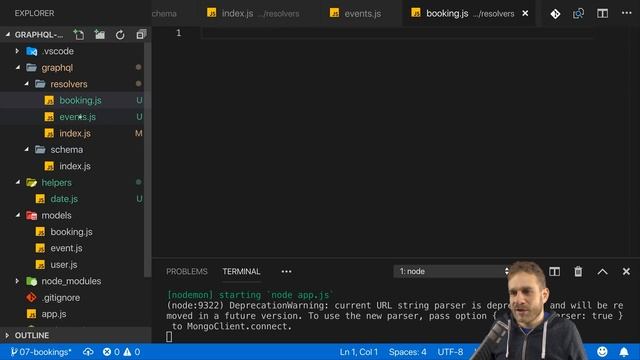Image resolution: width=640 pixels, height=360 pixels.
Task: Click the sync changes cloud icon
Action: [88, 352]
